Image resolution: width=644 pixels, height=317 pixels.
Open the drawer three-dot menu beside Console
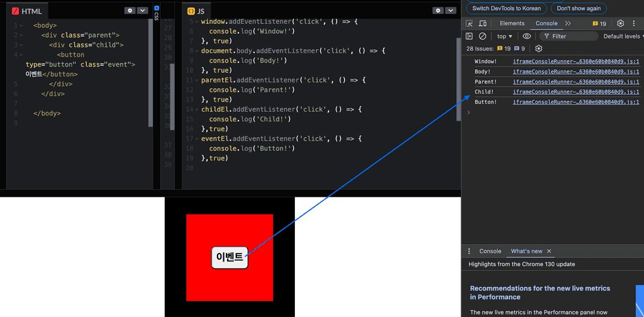[x=469, y=252]
